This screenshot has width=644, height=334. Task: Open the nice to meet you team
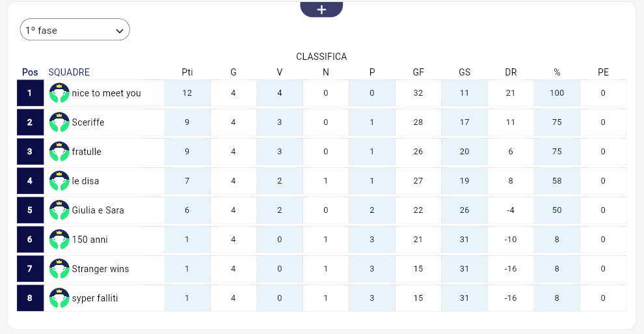coord(107,93)
